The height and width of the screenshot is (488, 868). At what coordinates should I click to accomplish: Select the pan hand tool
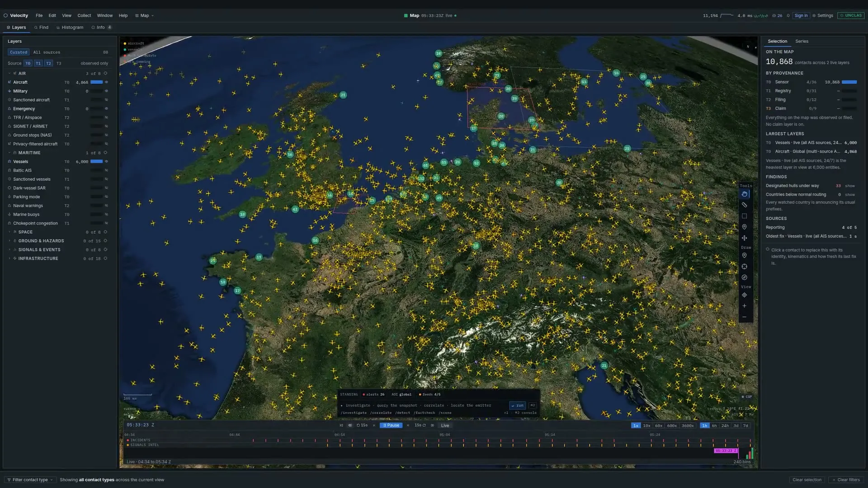pyautogui.click(x=744, y=194)
